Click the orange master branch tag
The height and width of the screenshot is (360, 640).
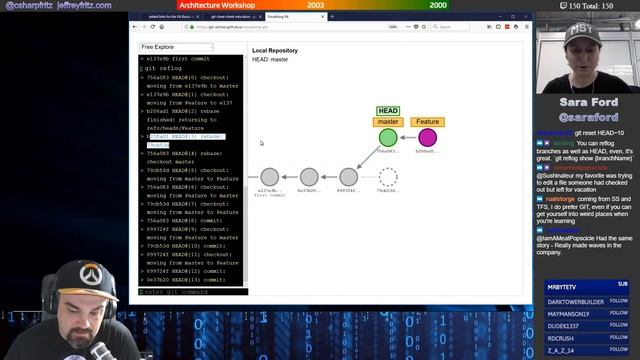click(x=388, y=122)
